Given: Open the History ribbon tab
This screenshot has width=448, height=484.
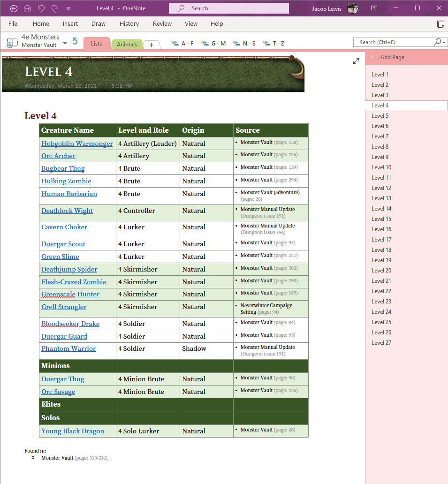Looking at the screenshot, I should (x=129, y=24).
